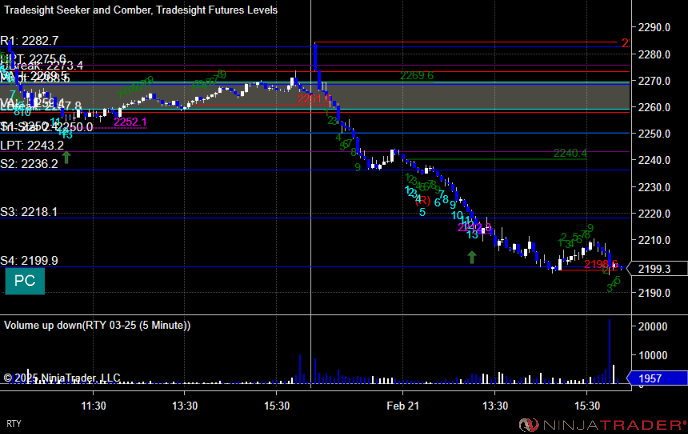This screenshot has height=434, width=688.
Task: Click the blue volume marker 1957
Action: [x=657, y=378]
